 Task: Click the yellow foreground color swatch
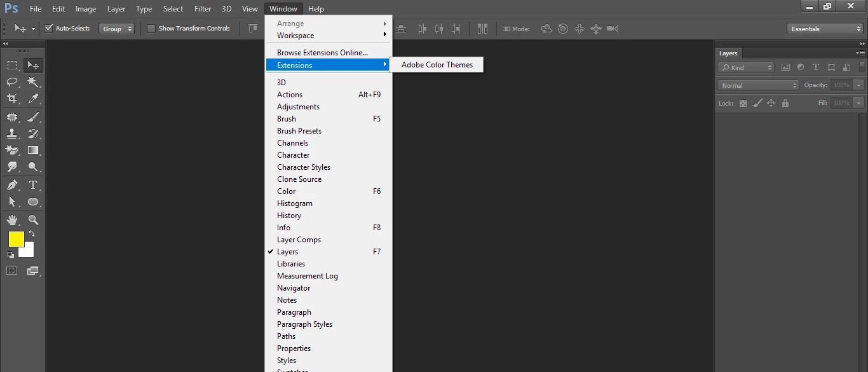(x=15, y=238)
